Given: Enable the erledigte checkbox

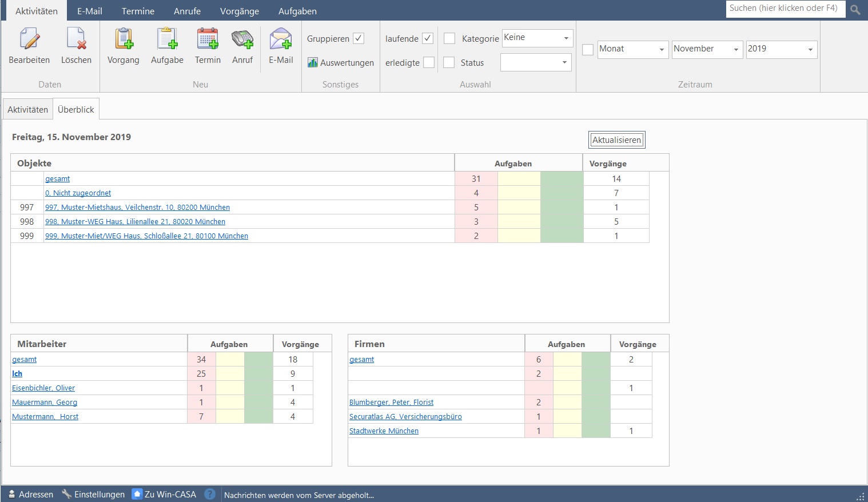Looking at the screenshot, I should (429, 62).
